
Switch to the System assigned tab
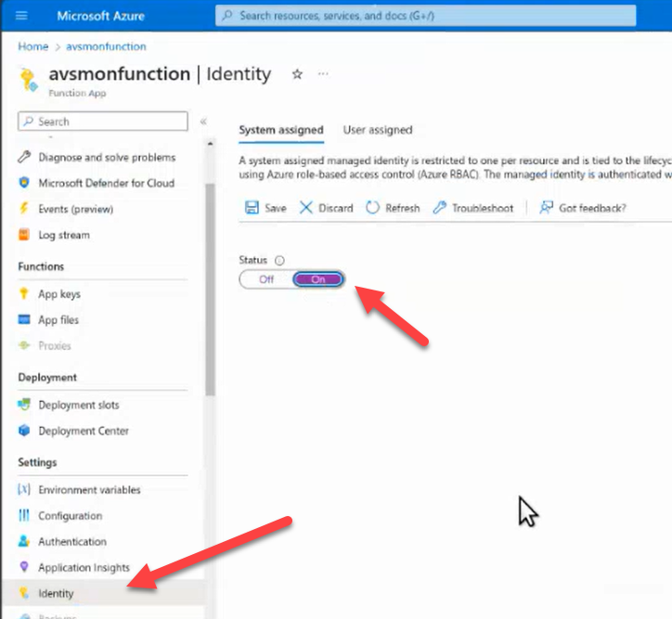[x=281, y=130]
